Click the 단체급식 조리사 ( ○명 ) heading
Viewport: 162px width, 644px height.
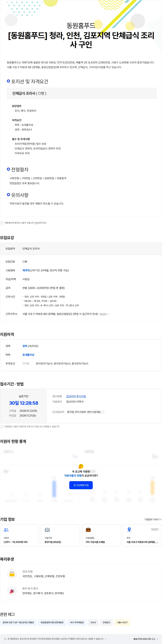click(29, 93)
